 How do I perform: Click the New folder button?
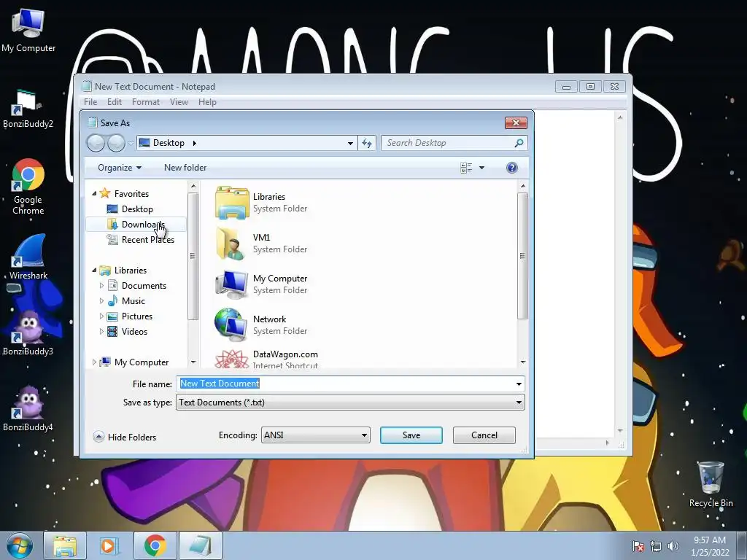coord(185,168)
